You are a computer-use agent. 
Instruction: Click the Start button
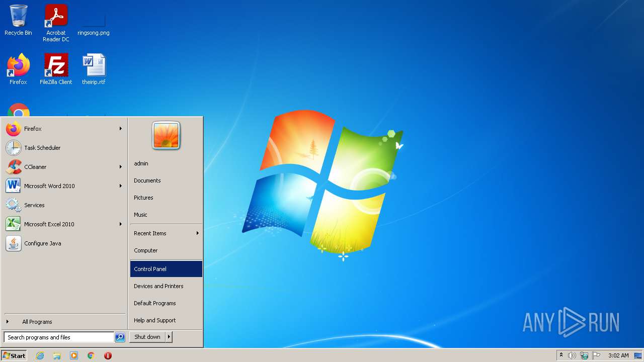(14, 355)
